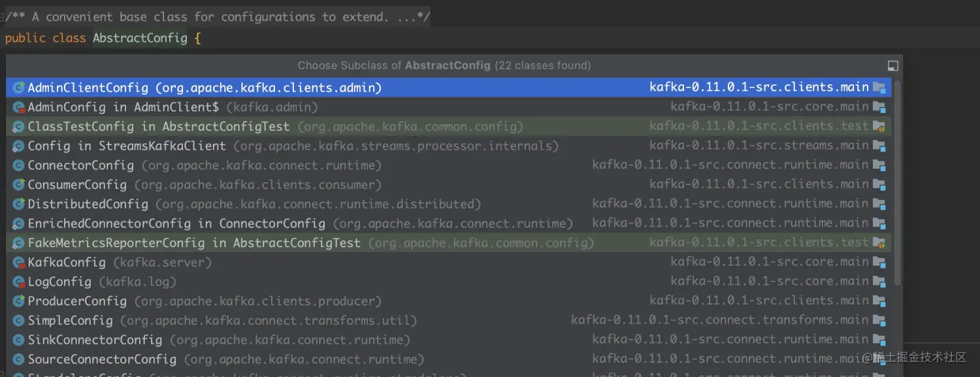
Task: Click the scrollbar of the subclass list
Action: pos(897,183)
